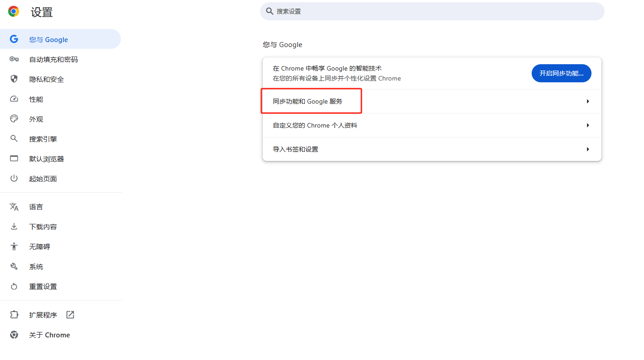Click text 在 Chrome 中畅享 Google 的智能技术
The width and height of the screenshot is (644, 360).
pyautogui.click(x=327, y=68)
